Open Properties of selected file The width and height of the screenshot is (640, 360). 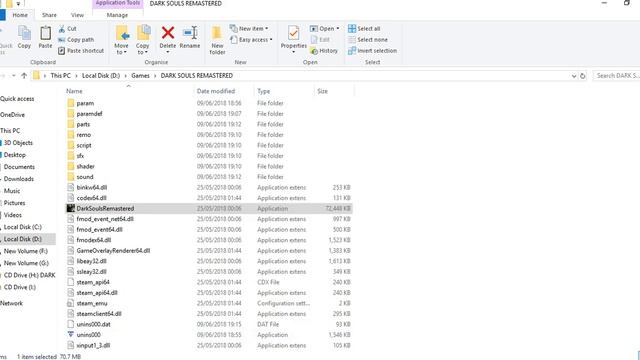tap(293, 39)
